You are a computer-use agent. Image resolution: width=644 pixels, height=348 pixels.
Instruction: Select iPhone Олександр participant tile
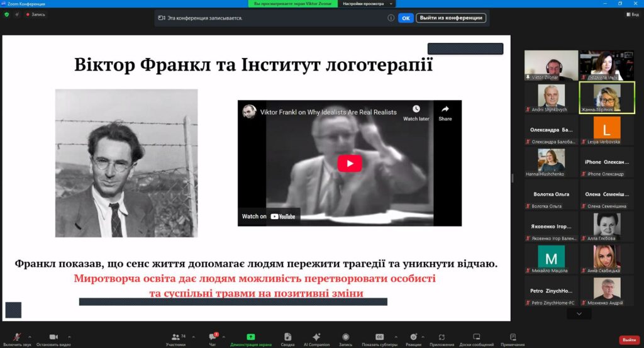pos(607,162)
